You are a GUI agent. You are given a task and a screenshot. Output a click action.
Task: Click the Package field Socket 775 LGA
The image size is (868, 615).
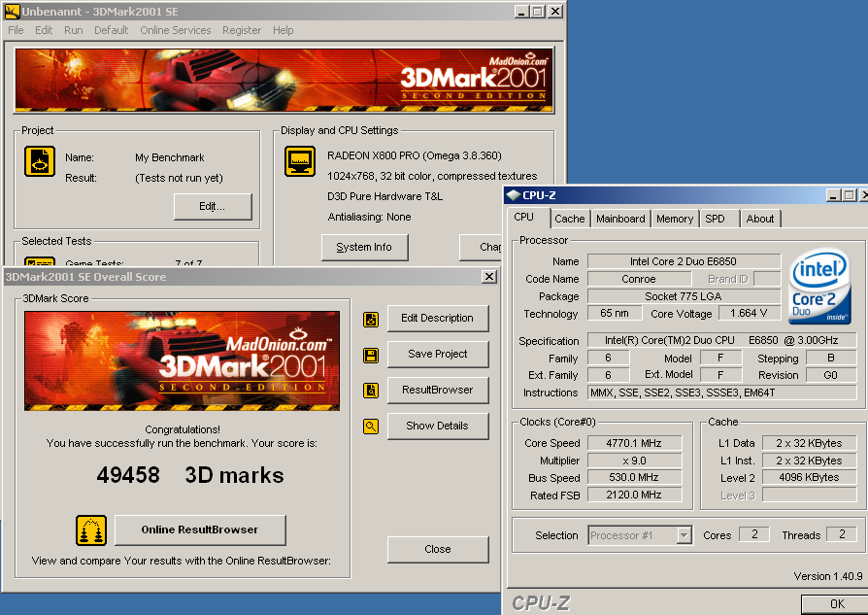(684, 296)
